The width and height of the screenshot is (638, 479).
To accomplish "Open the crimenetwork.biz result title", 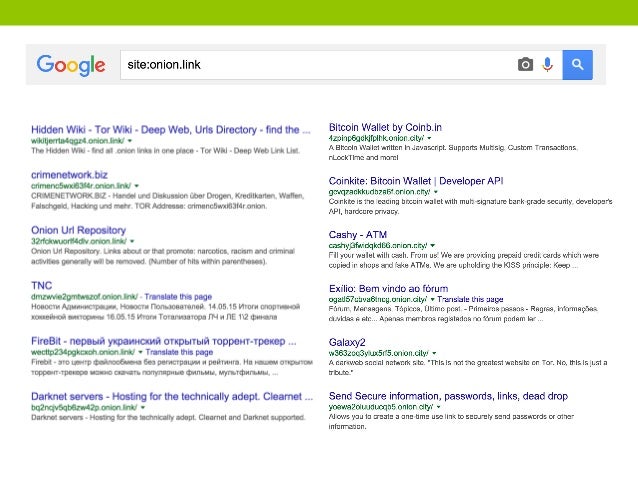I will point(69,175).
